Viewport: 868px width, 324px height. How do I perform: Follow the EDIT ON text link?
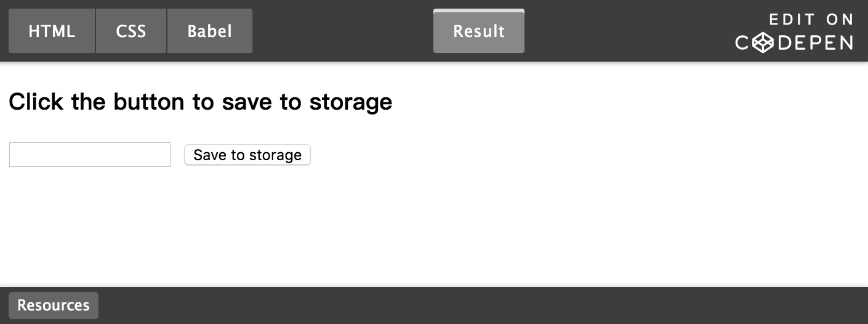point(811,20)
